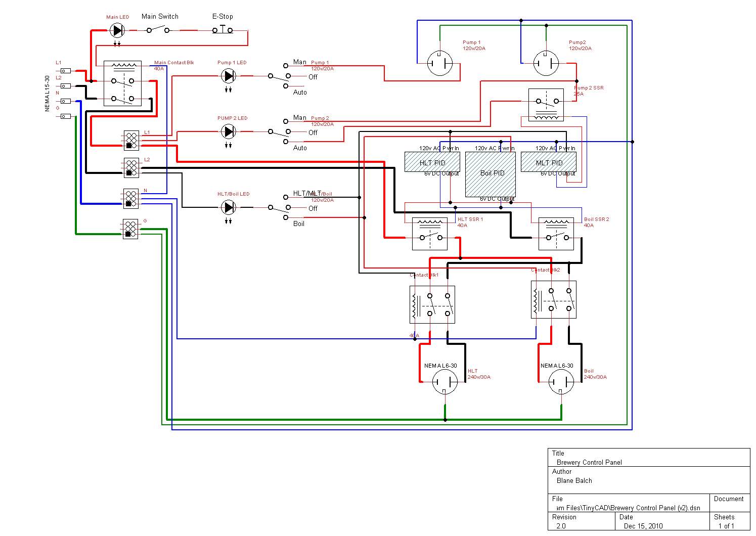
Task: Select the HLT NEMA L6-30 receptacle symbol
Action: [x=445, y=382]
